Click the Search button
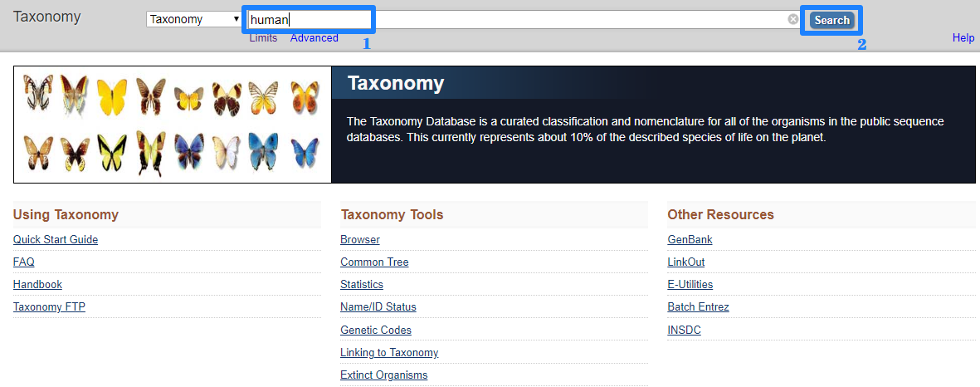Viewport: 980px width, 387px height. (831, 20)
